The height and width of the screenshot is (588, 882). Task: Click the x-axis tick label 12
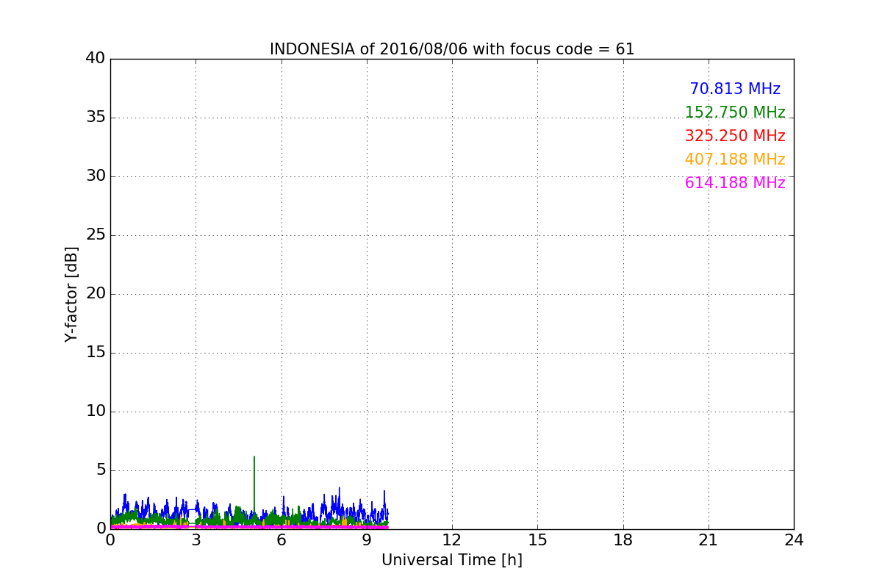(452, 539)
